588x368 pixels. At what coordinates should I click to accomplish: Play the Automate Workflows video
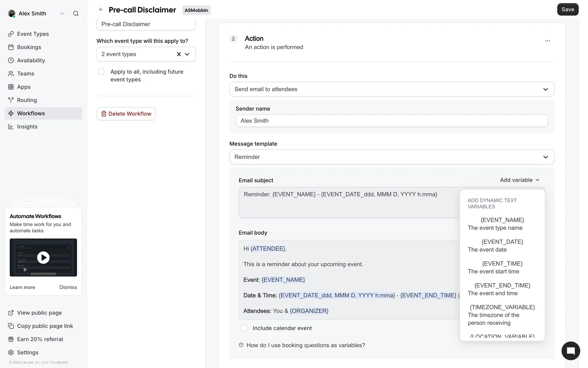click(43, 258)
